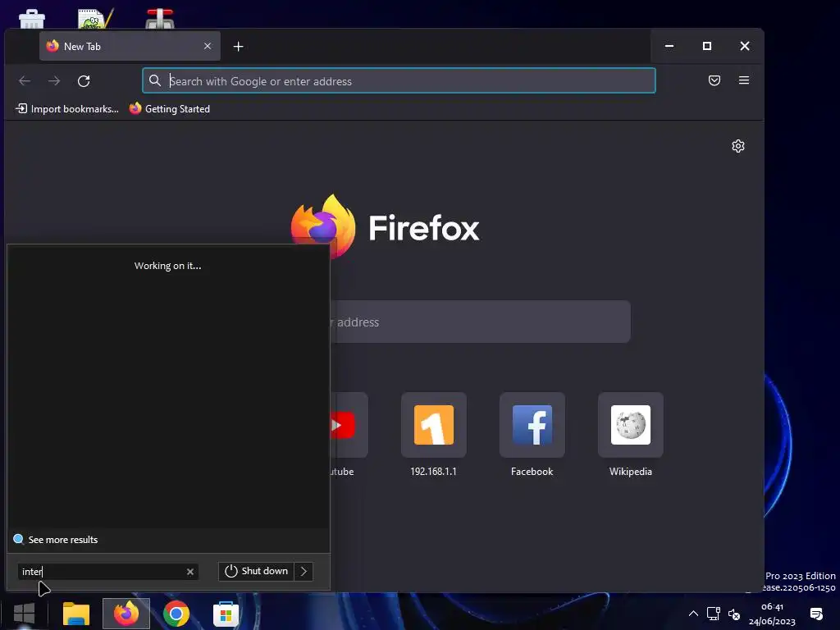Open new tab personalize settings gear

737,146
